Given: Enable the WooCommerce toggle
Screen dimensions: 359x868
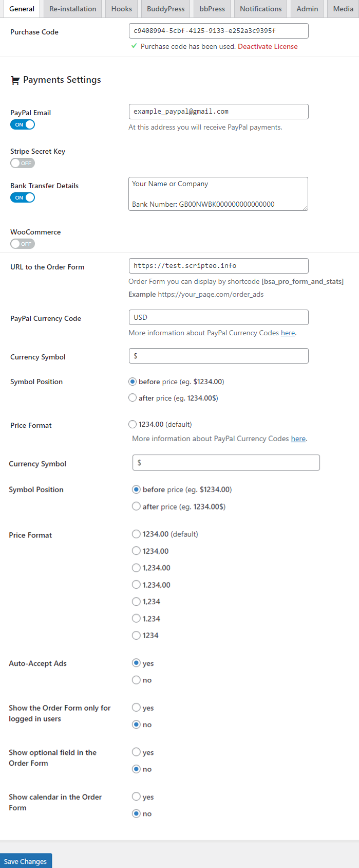Looking at the screenshot, I should [23, 244].
